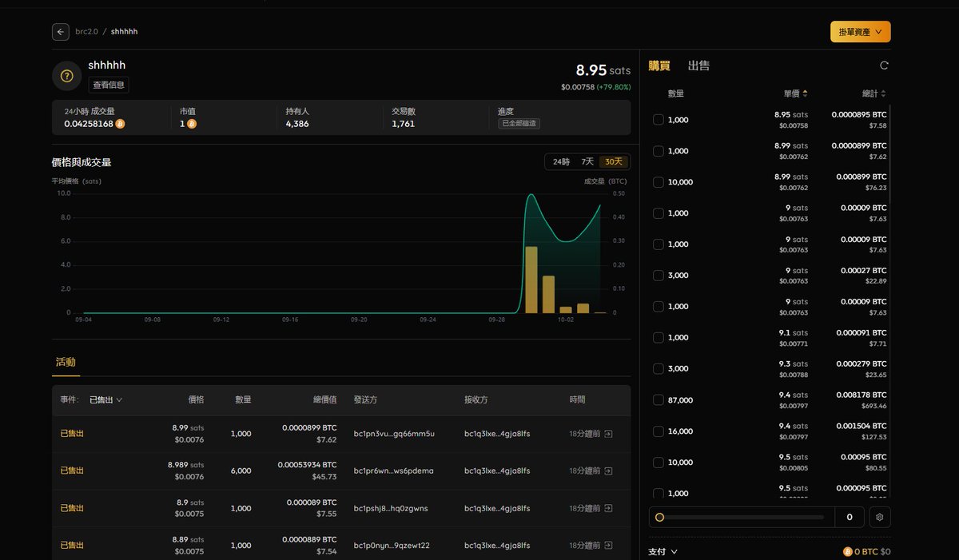Click the +79.80% price change
Screen dimensions: 959x560
point(614,87)
